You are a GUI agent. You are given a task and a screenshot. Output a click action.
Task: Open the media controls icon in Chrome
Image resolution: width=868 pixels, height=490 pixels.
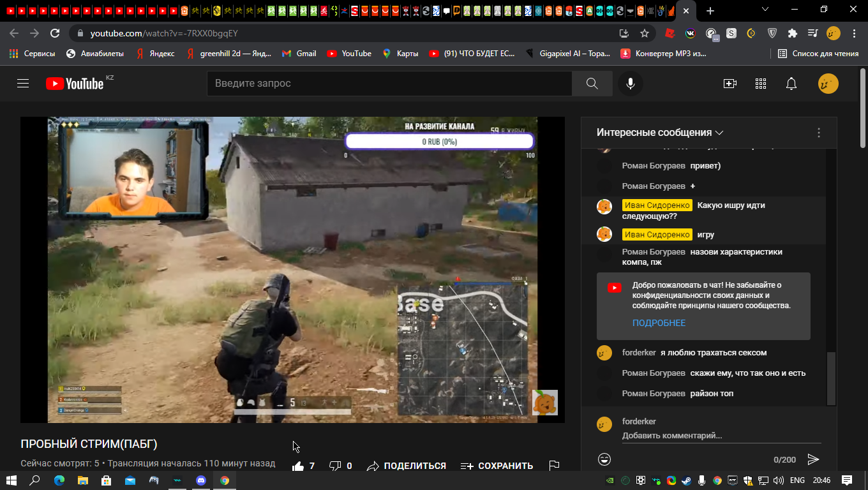(812, 33)
